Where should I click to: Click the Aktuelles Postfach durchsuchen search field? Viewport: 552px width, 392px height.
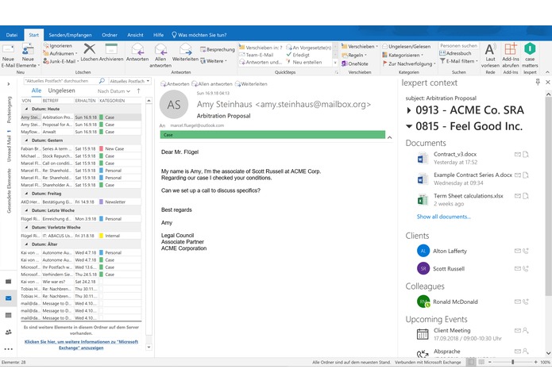pyautogui.click(x=64, y=81)
